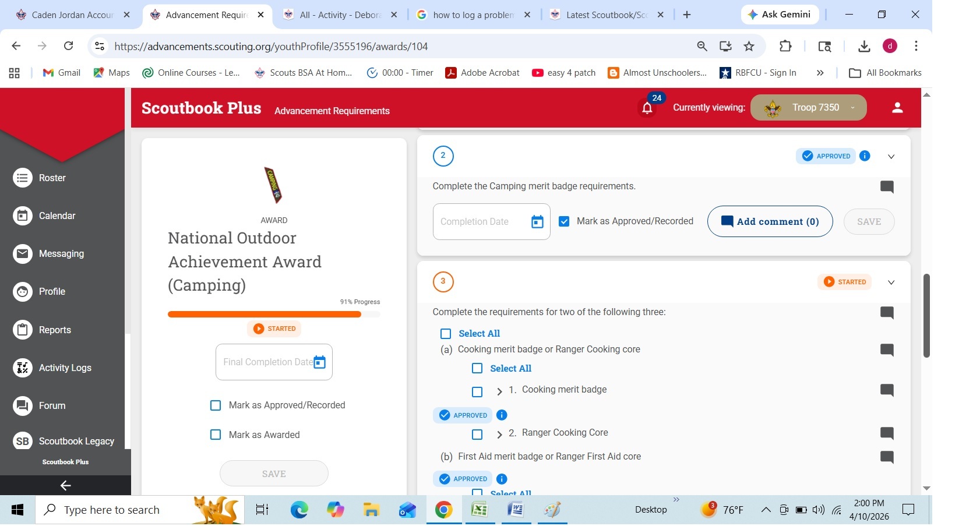Viewport: 980px width, 526px height.
Task: Open comment icon on '2. Ranger Cooking Core' row
Action: pyautogui.click(x=887, y=433)
